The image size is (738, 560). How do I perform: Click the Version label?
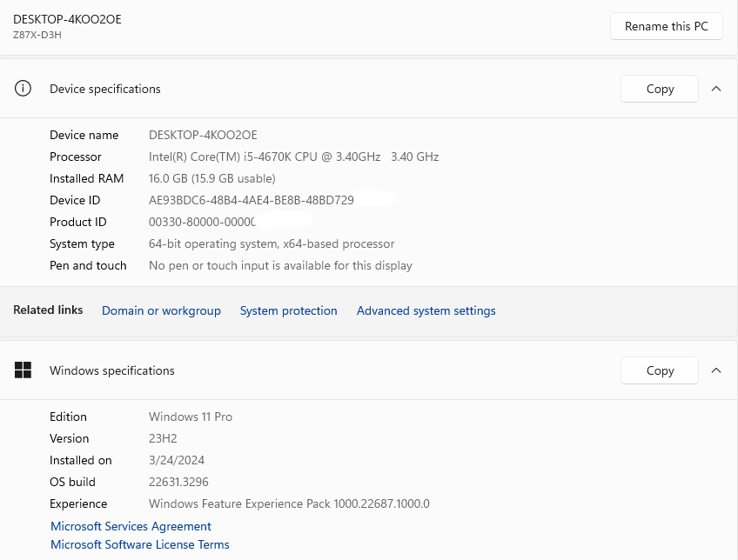click(x=70, y=438)
